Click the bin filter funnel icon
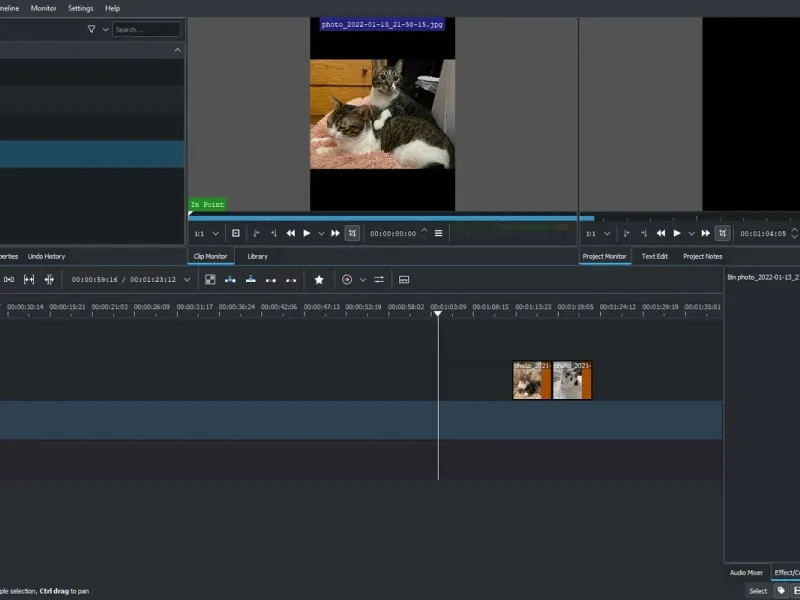This screenshot has width=800, height=600. click(x=92, y=30)
